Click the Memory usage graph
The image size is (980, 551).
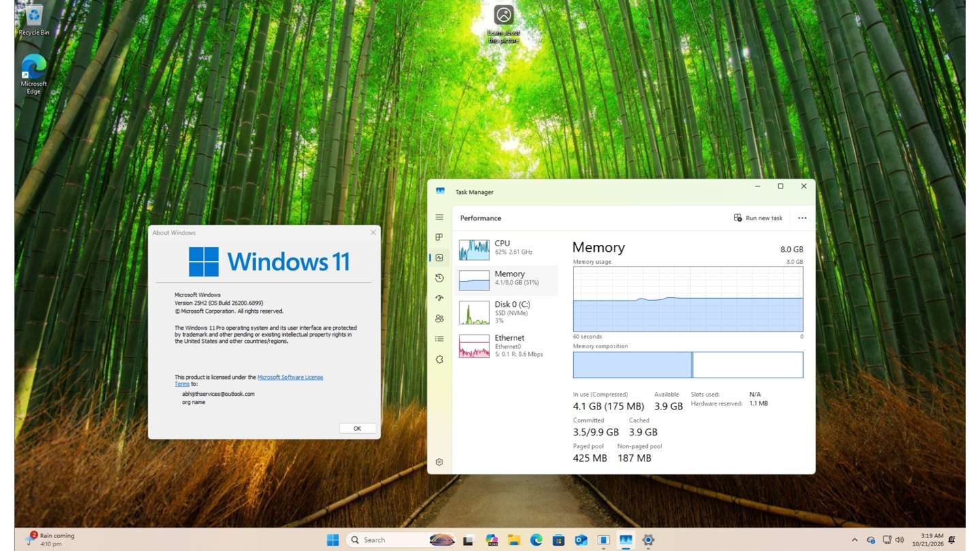[x=688, y=299]
